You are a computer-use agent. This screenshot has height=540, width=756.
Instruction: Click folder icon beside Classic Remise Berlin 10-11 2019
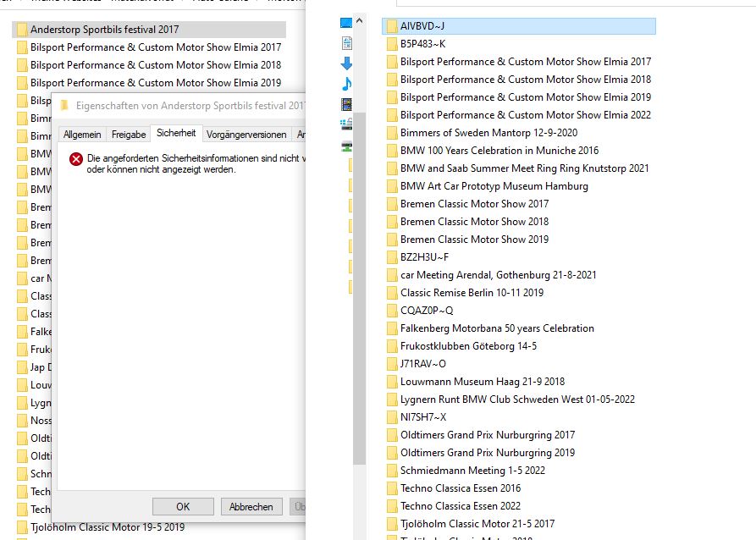point(392,293)
